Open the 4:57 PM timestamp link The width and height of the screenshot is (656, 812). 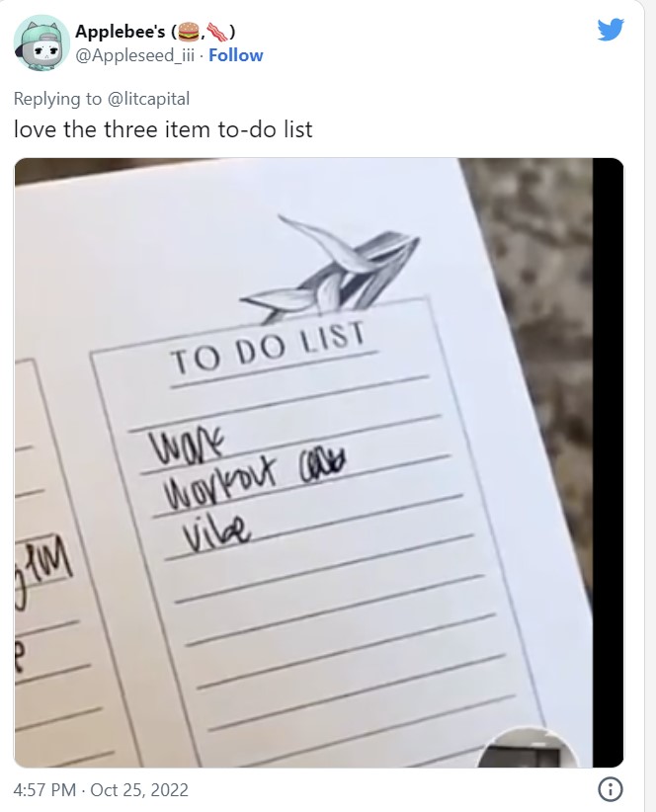45,789
